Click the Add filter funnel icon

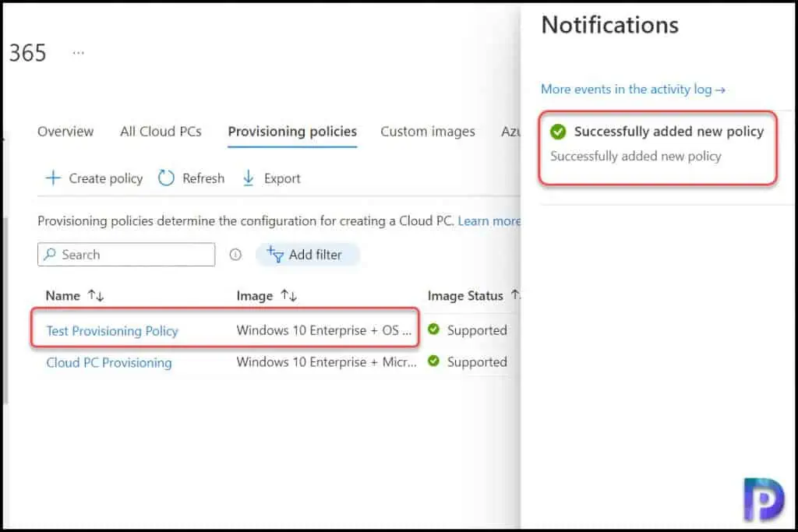[x=275, y=254]
